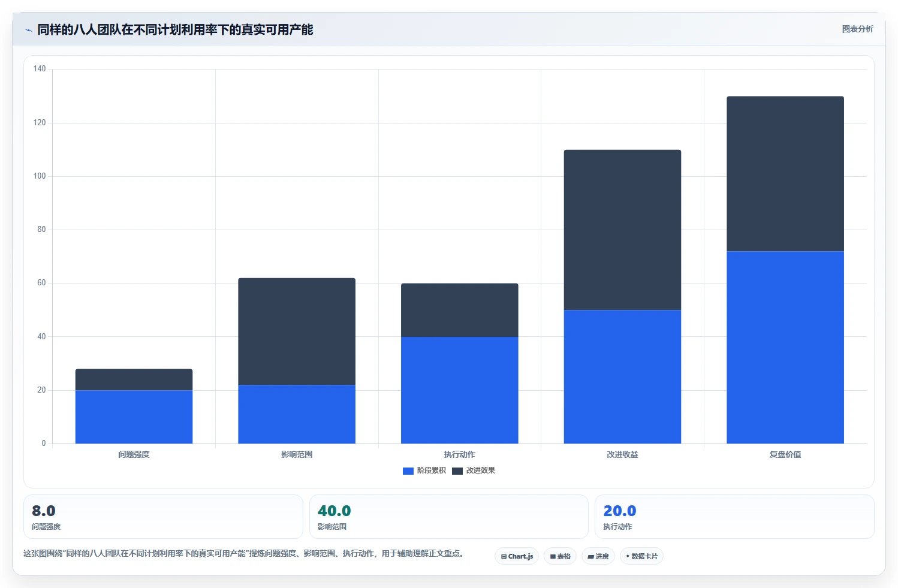Click the dark bar segment for 改进收益
898x588 pixels.
[622, 230]
